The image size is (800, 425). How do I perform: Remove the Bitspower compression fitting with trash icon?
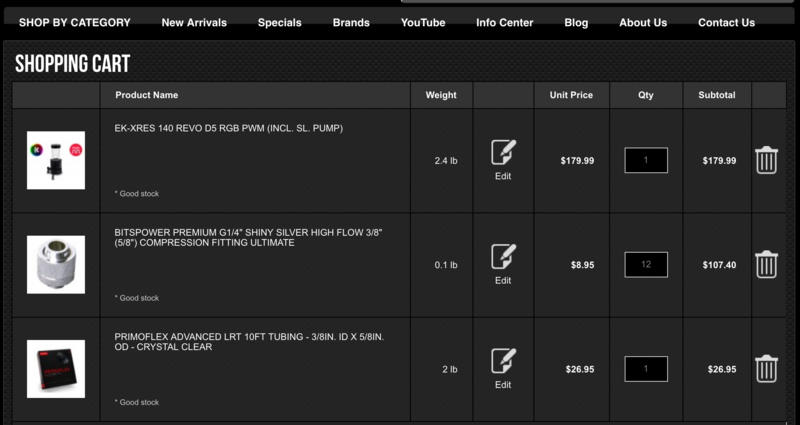click(x=766, y=264)
